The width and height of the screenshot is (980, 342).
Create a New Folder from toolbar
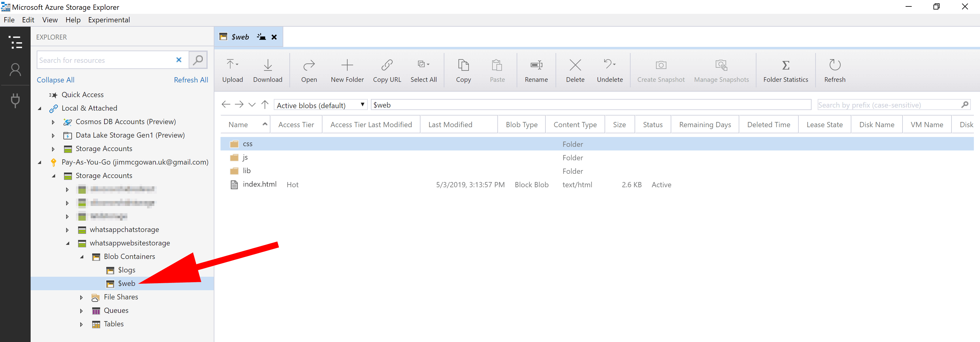pyautogui.click(x=347, y=71)
